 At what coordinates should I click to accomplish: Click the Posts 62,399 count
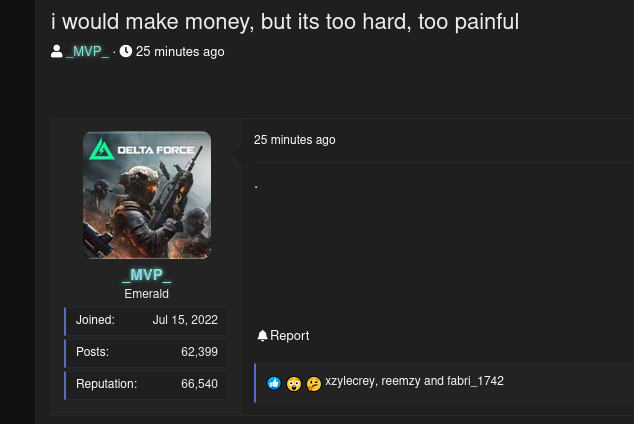pyautogui.click(x=199, y=352)
